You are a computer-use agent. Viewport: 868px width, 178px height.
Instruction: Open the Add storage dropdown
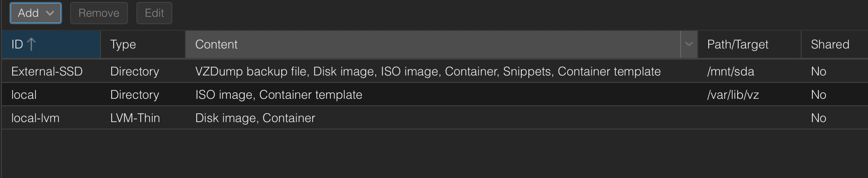pos(36,13)
